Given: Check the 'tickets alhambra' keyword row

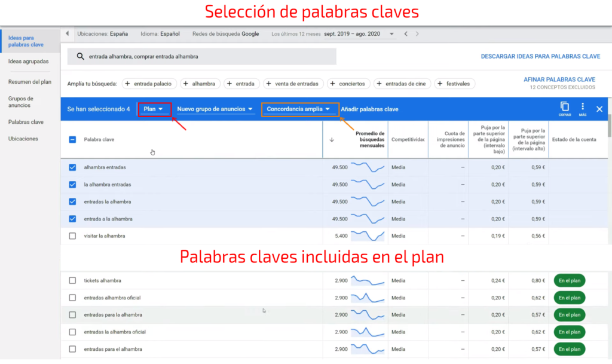Looking at the screenshot, I should 74,280.
